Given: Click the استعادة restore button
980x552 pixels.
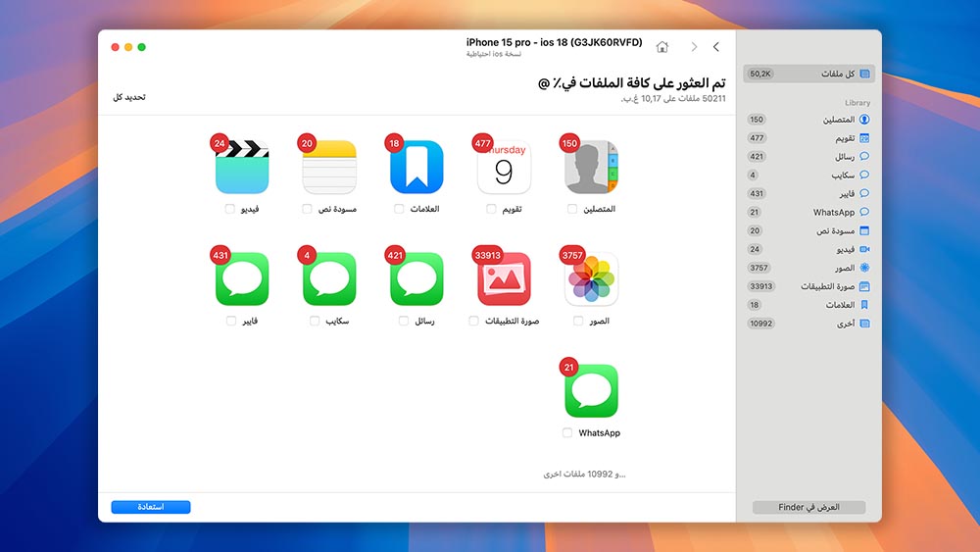Looking at the screenshot, I should click(x=151, y=507).
